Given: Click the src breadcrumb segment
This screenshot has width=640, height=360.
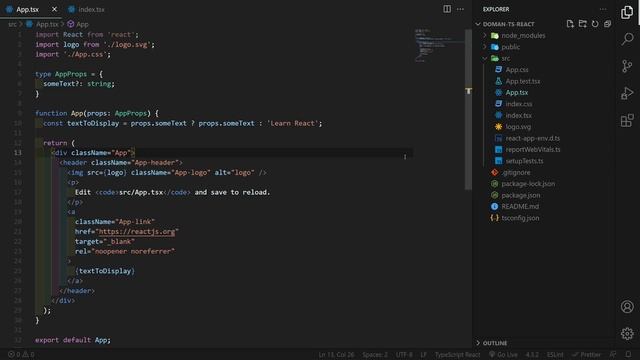Looking at the screenshot, I should pos(12,24).
